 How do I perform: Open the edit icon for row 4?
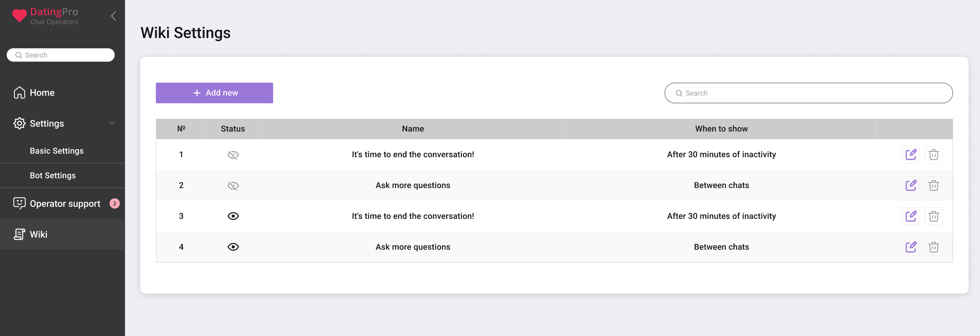910,247
